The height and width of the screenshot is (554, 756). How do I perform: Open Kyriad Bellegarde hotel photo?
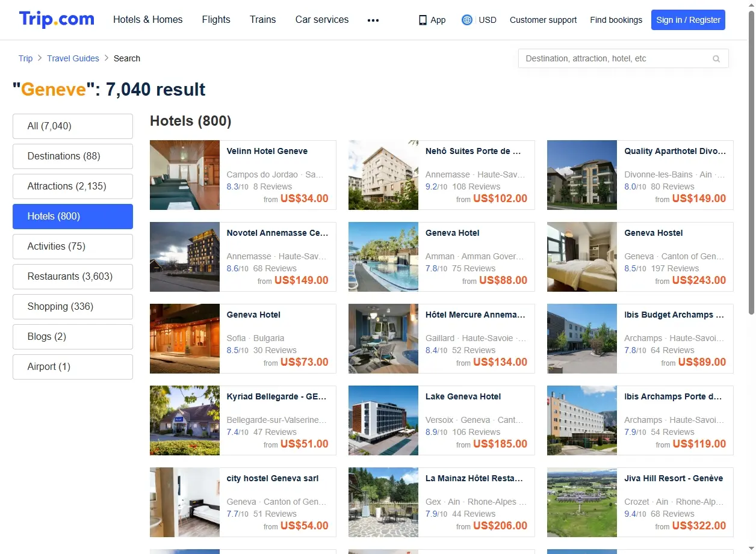(185, 420)
